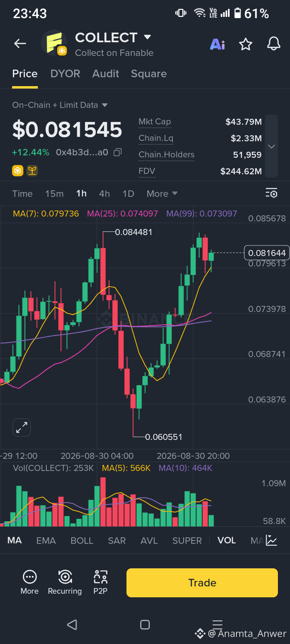Tap the BNB chain badge icon
The height and width of the screenshot is (644, 290).
tap(18, 171)
